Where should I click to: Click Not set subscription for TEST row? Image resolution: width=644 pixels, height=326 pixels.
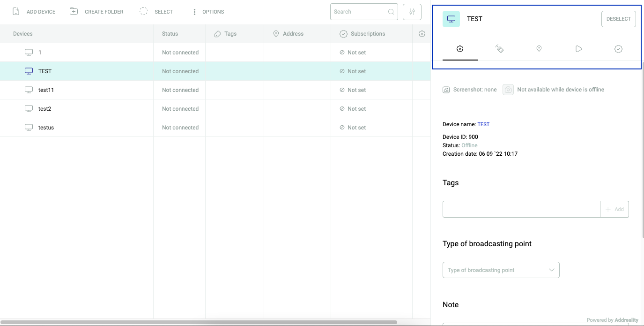pyautogui.click(x=353, y=71)
